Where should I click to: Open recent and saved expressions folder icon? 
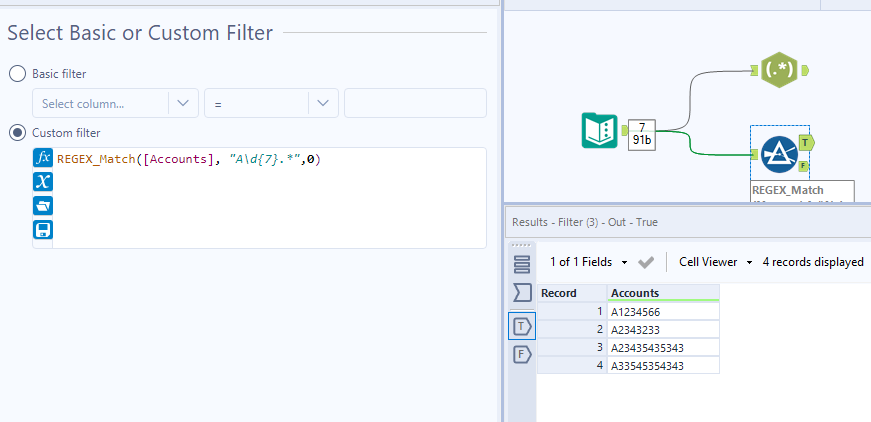coord(43,205)
